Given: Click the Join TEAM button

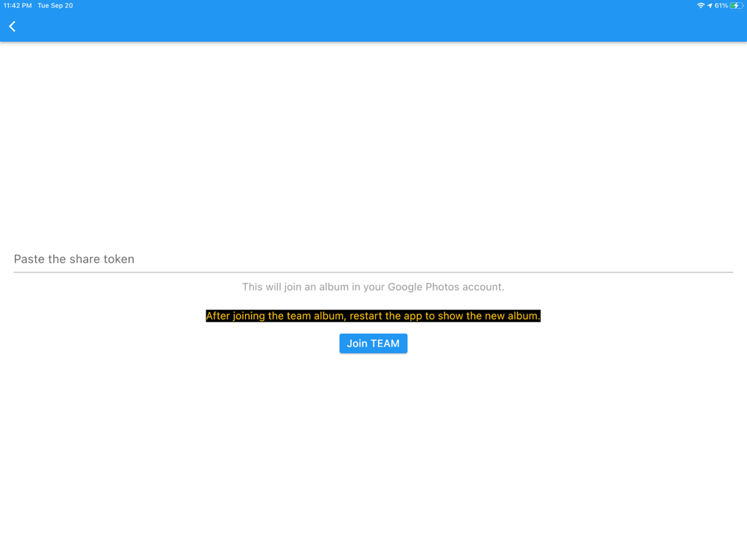Looking at the screenshot, I should (x=373, y=343).
